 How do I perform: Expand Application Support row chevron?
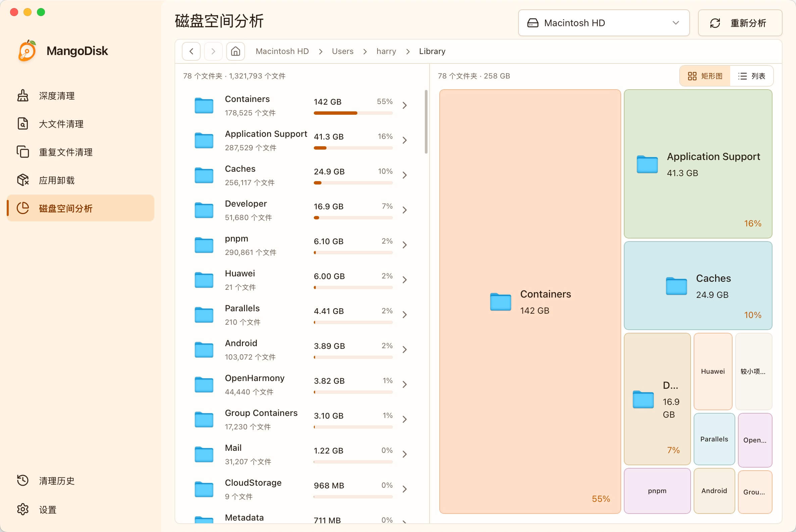tap(405, 141)
